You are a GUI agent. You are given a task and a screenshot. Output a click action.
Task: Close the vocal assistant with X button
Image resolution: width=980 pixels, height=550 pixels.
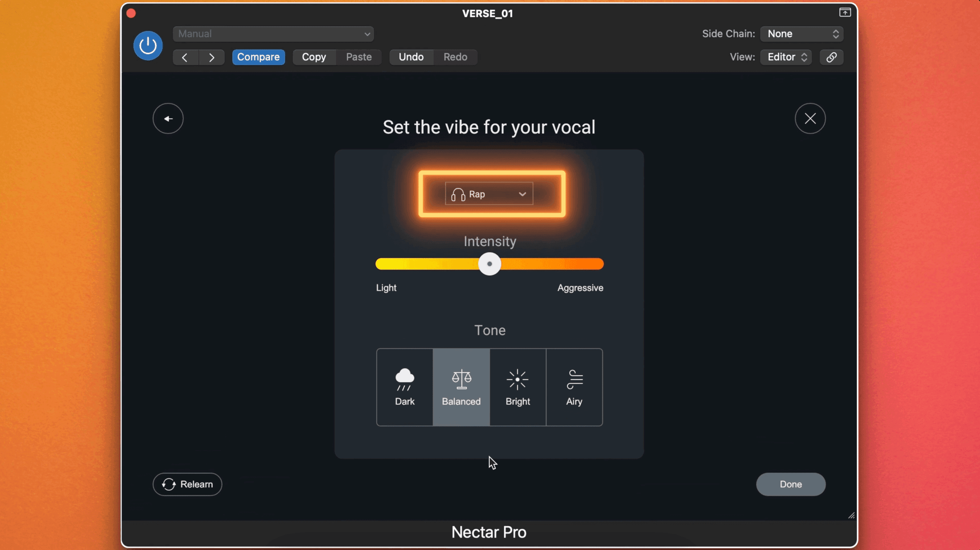[810, 118]
